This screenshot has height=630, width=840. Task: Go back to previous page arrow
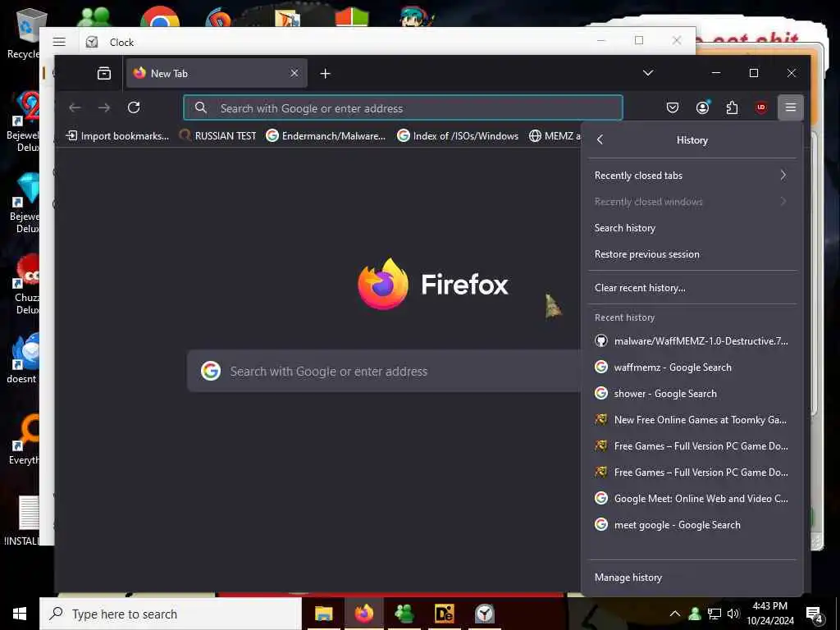[75, 107]
